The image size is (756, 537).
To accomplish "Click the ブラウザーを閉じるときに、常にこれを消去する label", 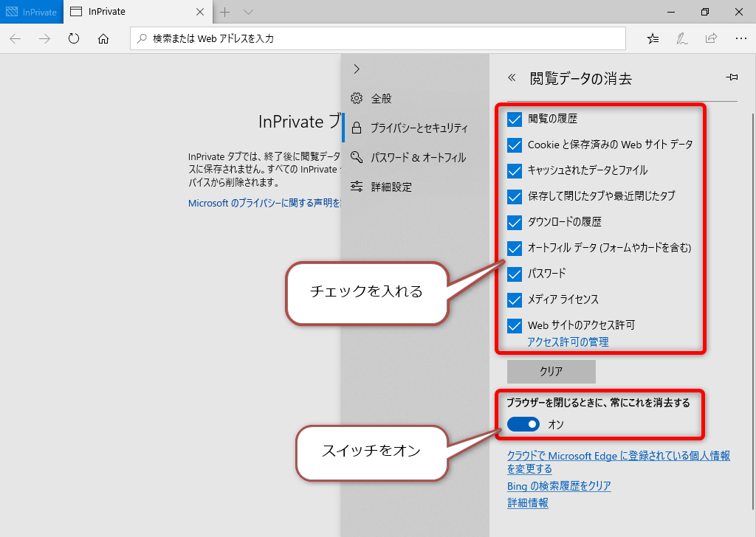I will pyautogui.click(x=598, y=403).
